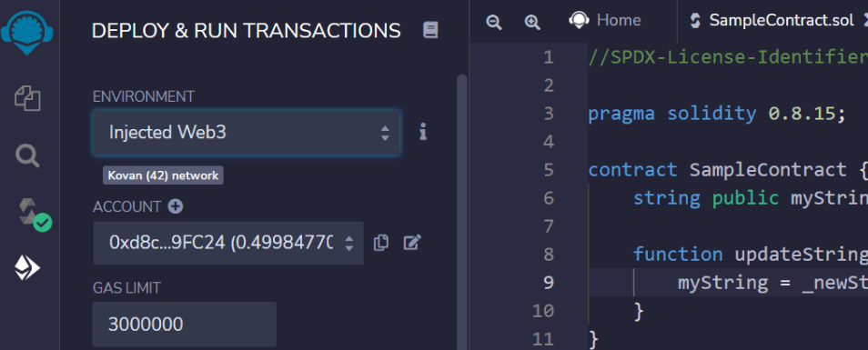The image size is (868, 350).
Task: Click the pragma solidity 0.8.15 line
Action: [718, 114]
